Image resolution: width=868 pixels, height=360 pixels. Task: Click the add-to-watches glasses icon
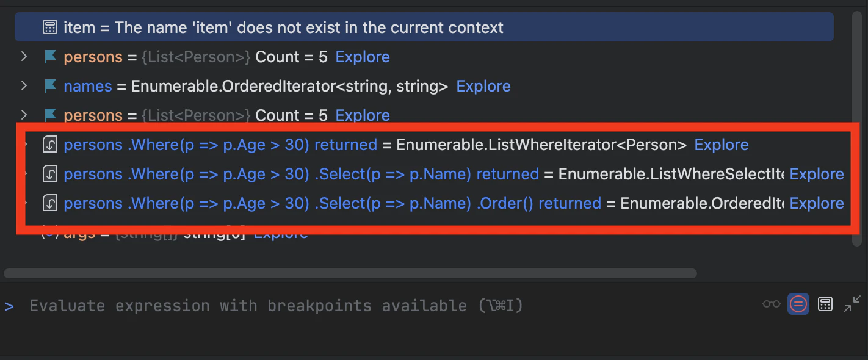772,304
